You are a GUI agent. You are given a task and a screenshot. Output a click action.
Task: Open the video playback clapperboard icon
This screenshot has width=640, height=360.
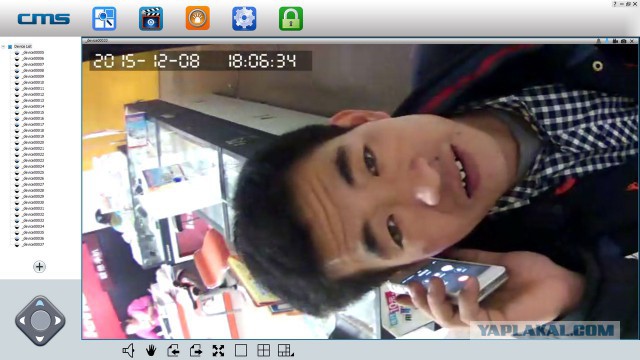(x=151, y=18)
